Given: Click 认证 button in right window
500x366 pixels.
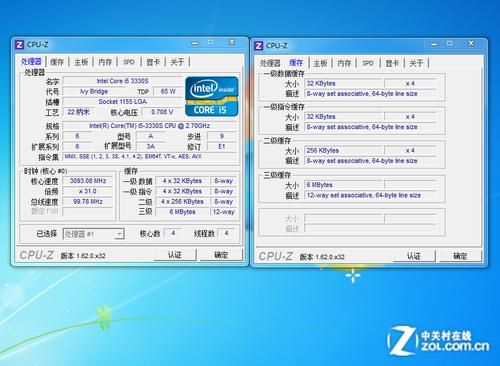Looking at the screenshot, I should pyautogui.click(x=414, y=256).
